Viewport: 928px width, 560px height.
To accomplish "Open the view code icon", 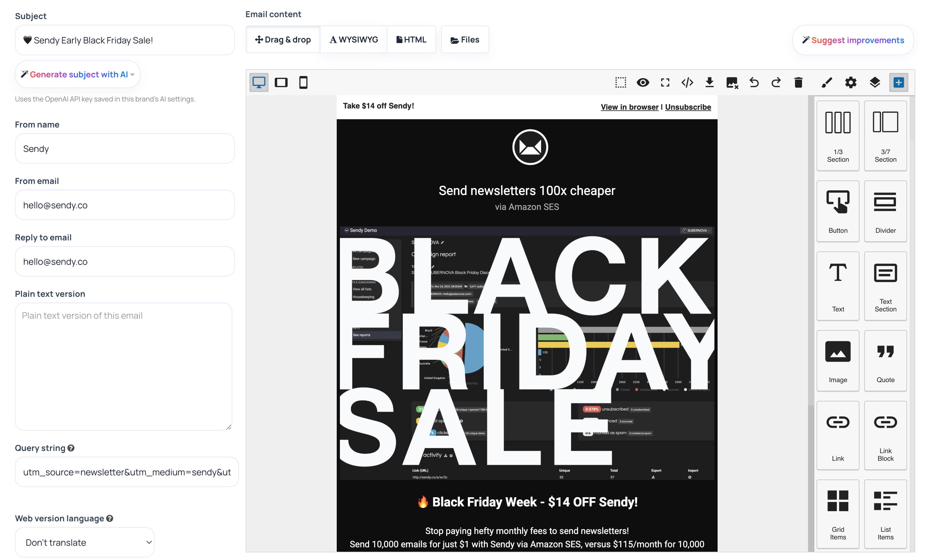I will pos(687,82).
